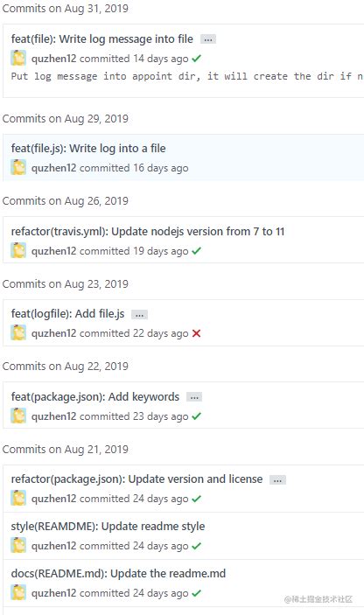Open the commit 'Update nodejs version from 7 to 11'
Screen dimensions: 364x615
tap(148, 232)
